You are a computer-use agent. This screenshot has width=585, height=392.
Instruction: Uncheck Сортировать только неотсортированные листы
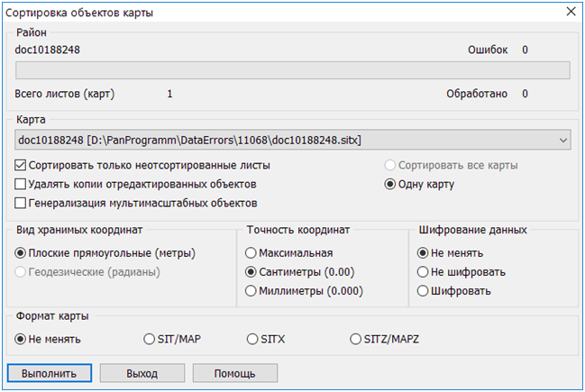click(22, 166)
